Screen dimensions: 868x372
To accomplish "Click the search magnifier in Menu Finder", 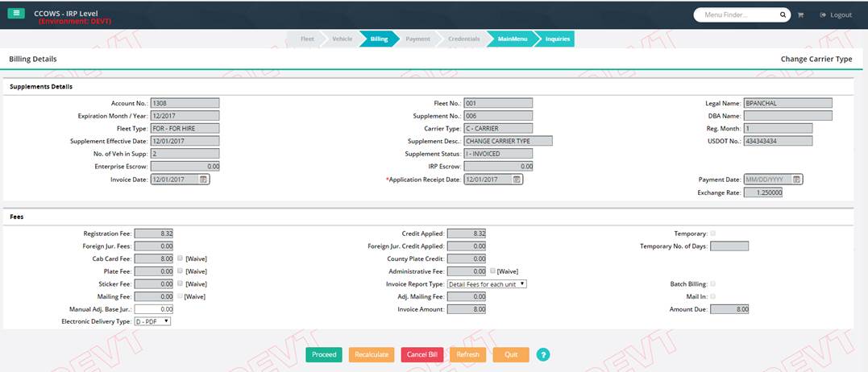I will (x=783, y=15).
